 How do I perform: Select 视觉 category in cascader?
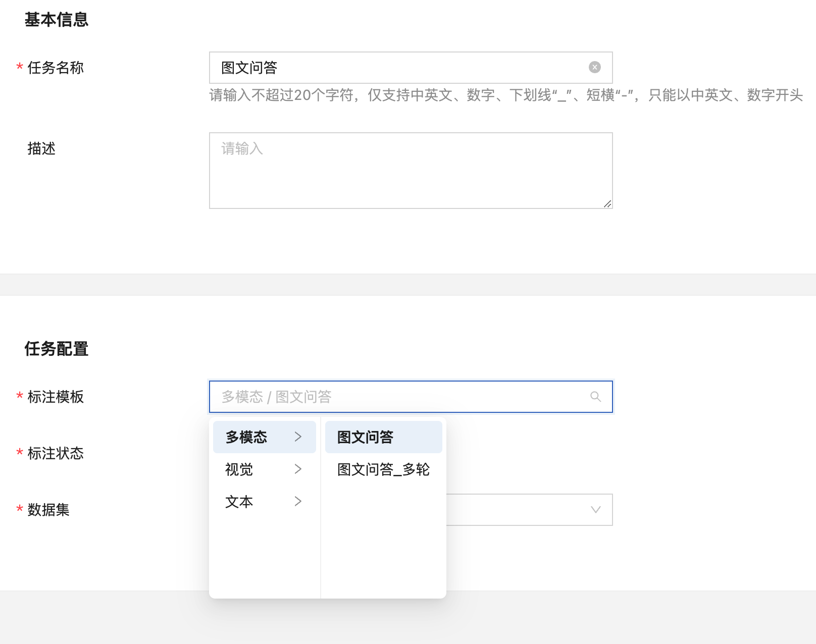[x=265, y=469]
